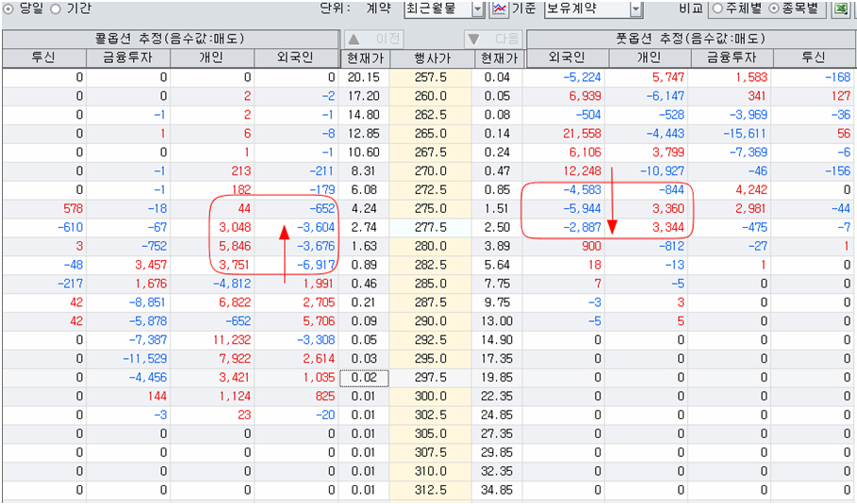Click put-side 개인 column header

click(647, 58)
